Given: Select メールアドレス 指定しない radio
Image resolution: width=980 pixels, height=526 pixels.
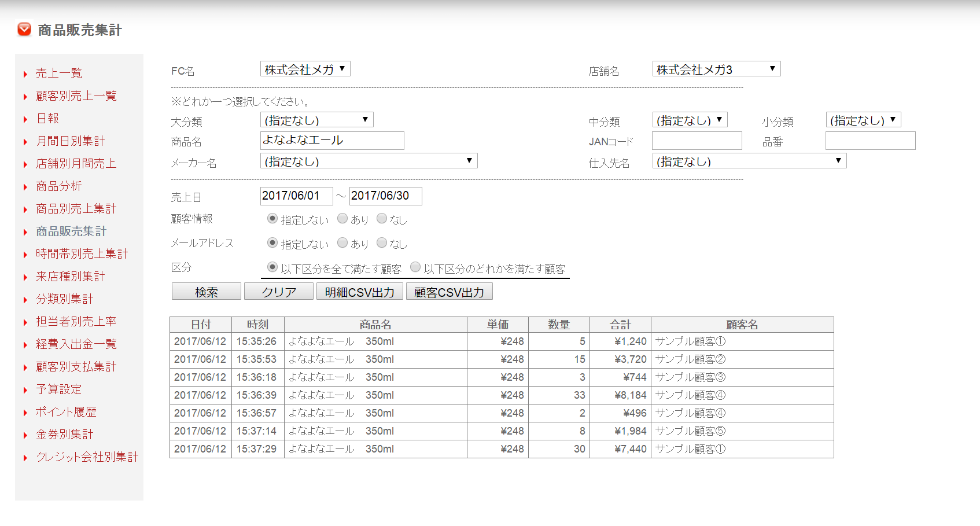Looking at the screenshot, I should tap(272, 242).
